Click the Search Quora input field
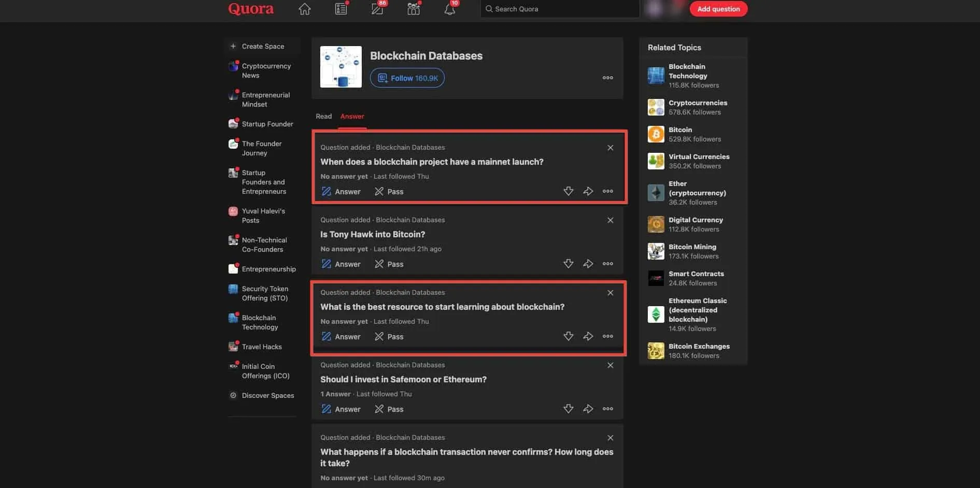 click(x=559, y=8)
